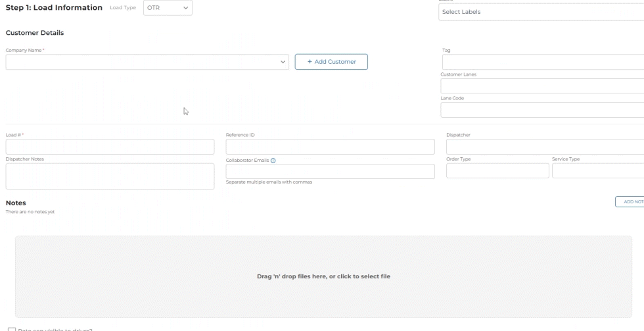Image resolution: width=644 pixels, height=331 pixels.
Task: Open the Company Name combo box
Action: tap(145, 62)
